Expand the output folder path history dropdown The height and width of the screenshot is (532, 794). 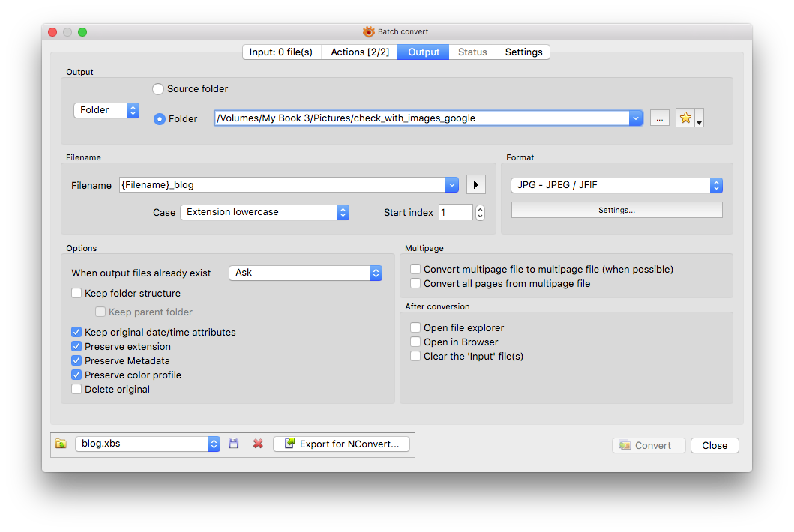[636, 118]
